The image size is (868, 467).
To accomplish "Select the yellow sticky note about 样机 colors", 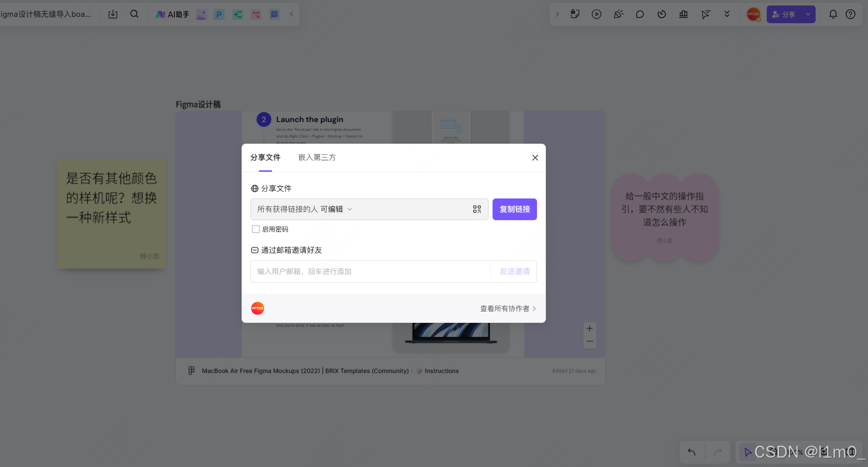I will pos(112,214).
